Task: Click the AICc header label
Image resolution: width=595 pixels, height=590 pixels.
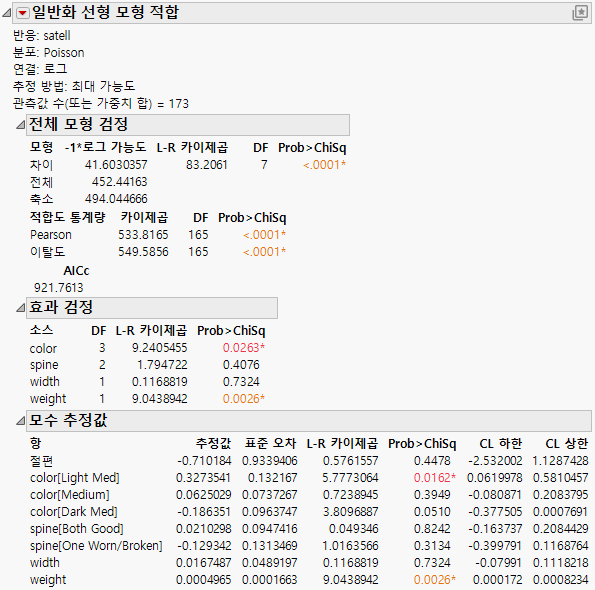Action: [76, 271]
